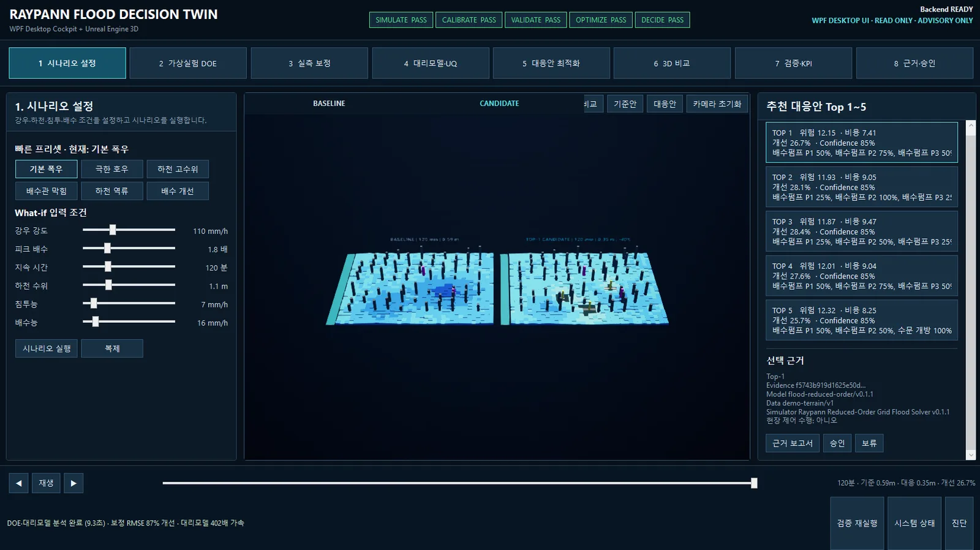The width and height of the screenshot is (980, 550).
Task: Open the 진단 diagnostics button
Action: (959, 523)
